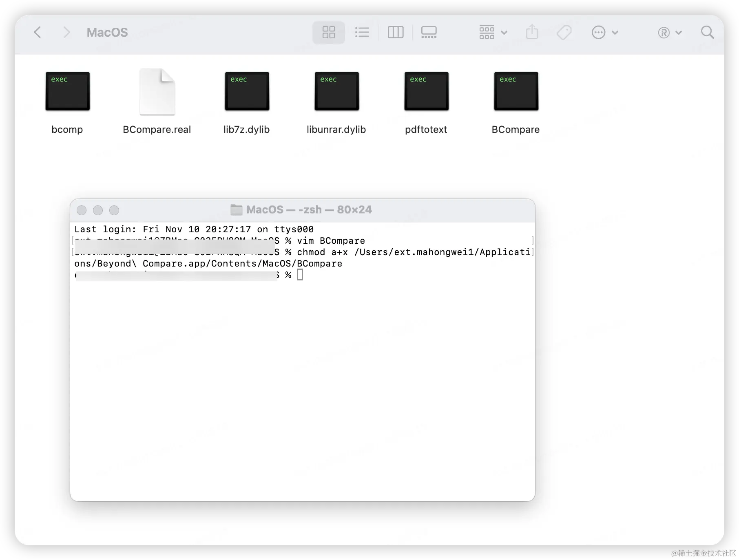Click the 'Last login' line in Terminal
The image size is (739, 560).
point(194,229)
